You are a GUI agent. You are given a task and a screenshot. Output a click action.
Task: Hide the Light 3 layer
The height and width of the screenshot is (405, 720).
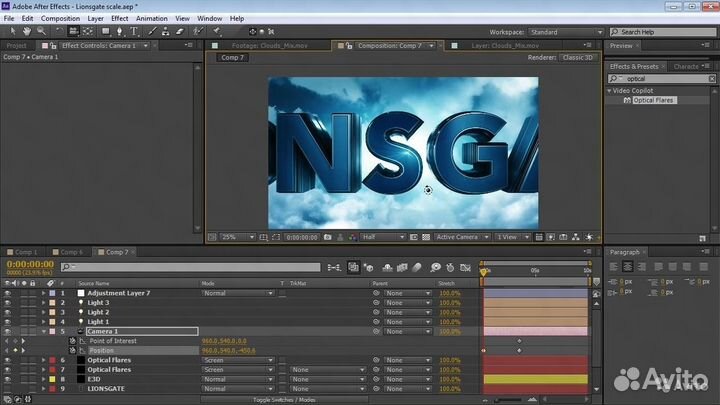pyautogui.click(x=7, y=303)
